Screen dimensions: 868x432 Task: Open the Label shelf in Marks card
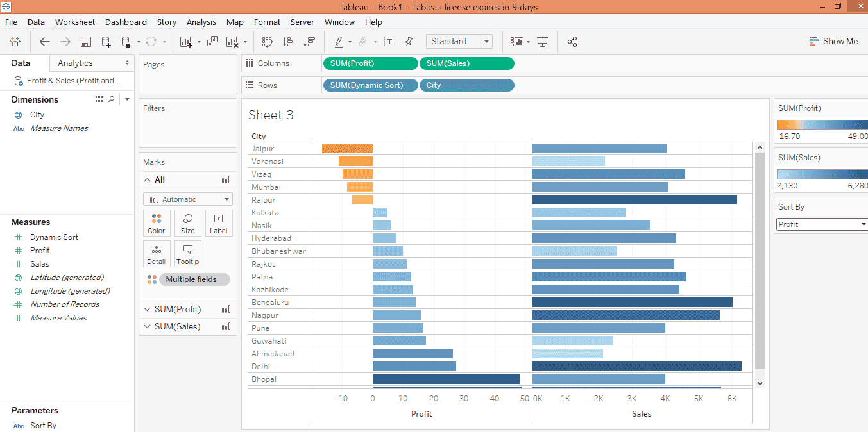(x=219, y=223)
